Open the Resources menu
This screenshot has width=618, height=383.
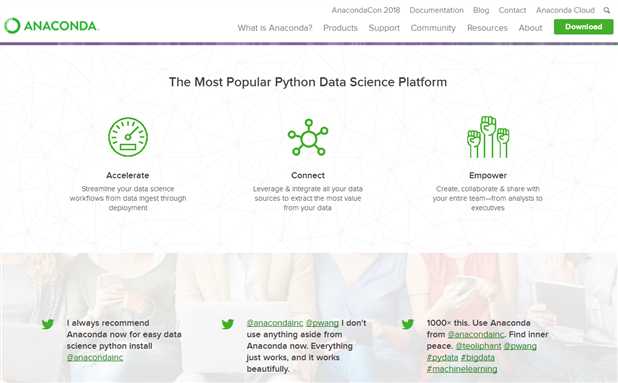tap(487, 28)
